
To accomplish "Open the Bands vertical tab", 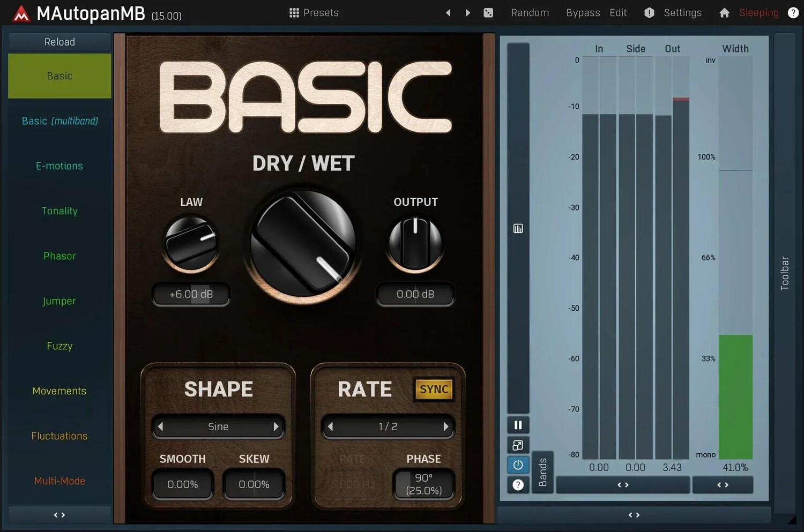I will pos(542,472).
